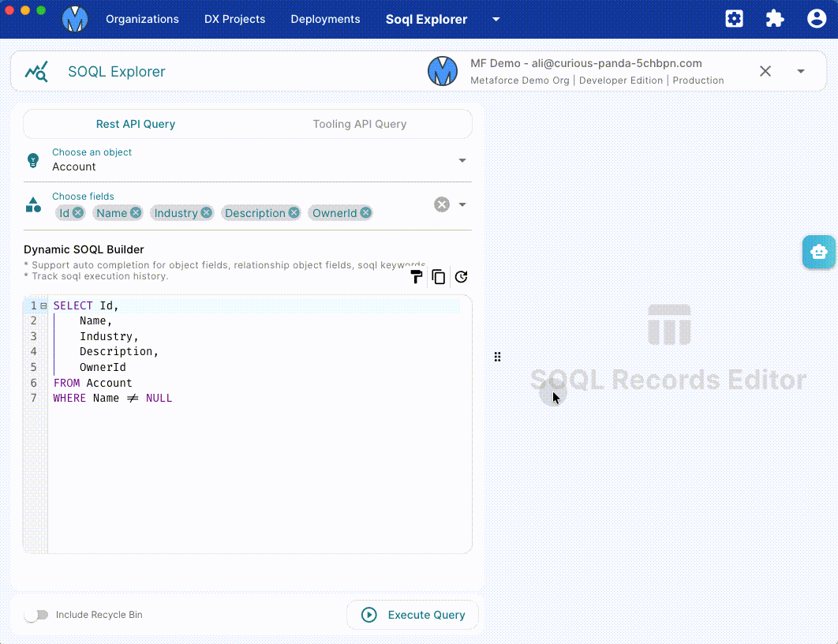Switch to Tooling API Query tab
The width and height of the screenshot is (838, 644).
coord(360,124)
